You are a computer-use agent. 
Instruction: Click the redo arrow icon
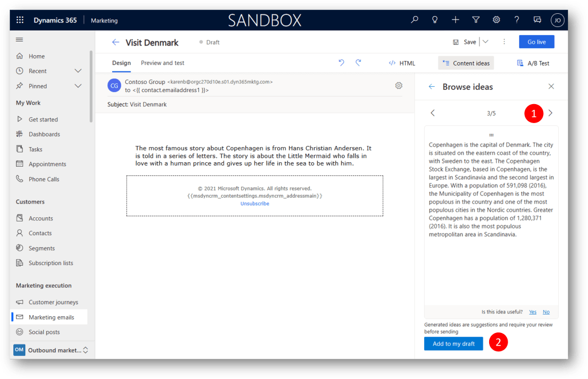point(358,63)
